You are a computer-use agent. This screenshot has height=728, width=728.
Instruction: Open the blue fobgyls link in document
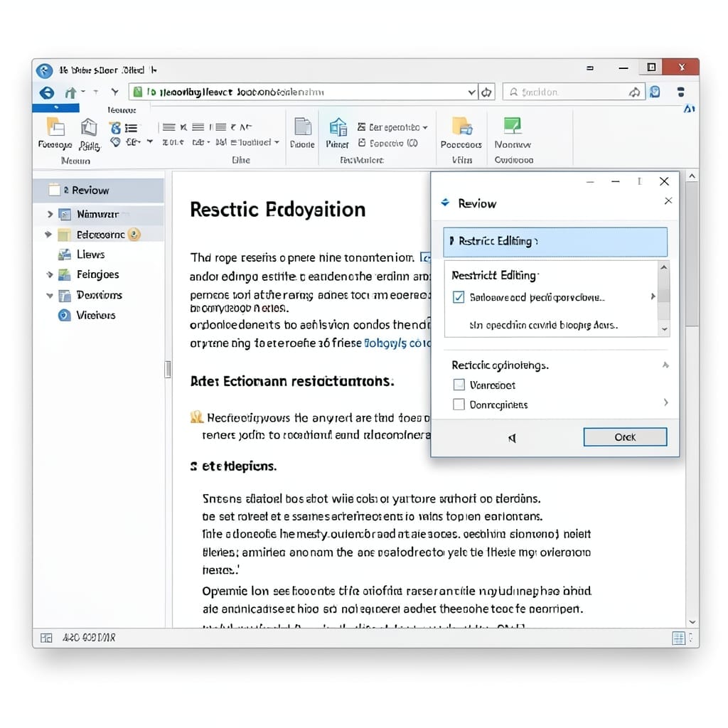[x=397, y=343]
